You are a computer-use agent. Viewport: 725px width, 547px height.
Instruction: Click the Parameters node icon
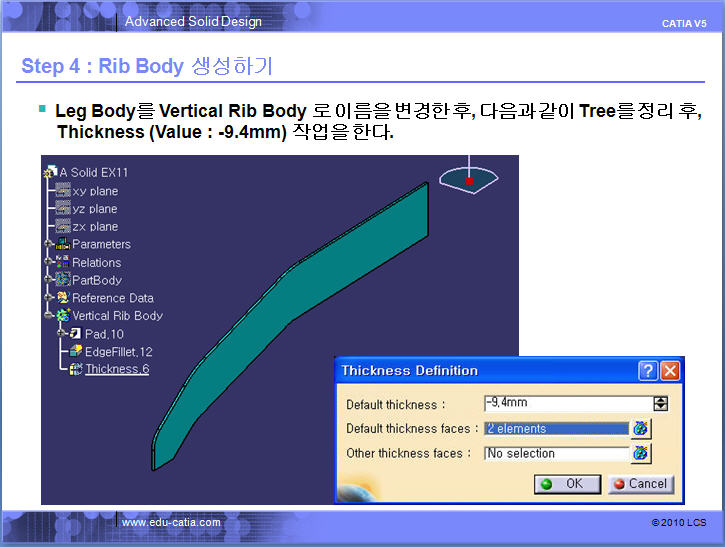point(62,244)
